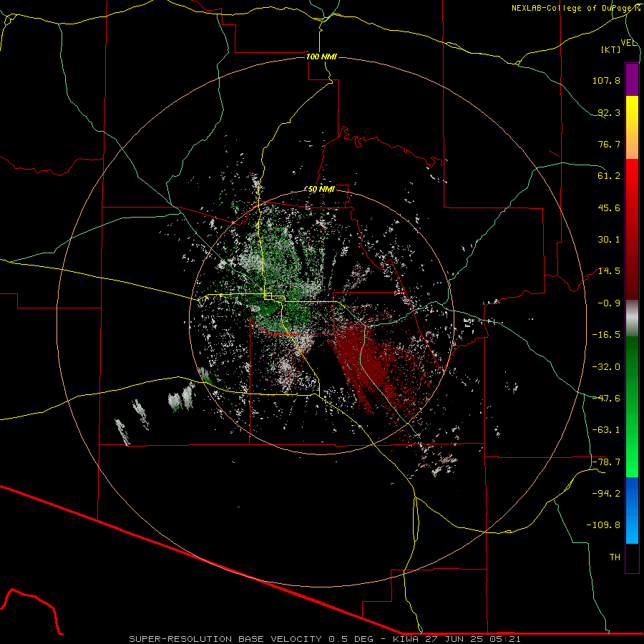Click the -78.7 value on the scale
The image size is (644, 644).
tap(606, 462)
